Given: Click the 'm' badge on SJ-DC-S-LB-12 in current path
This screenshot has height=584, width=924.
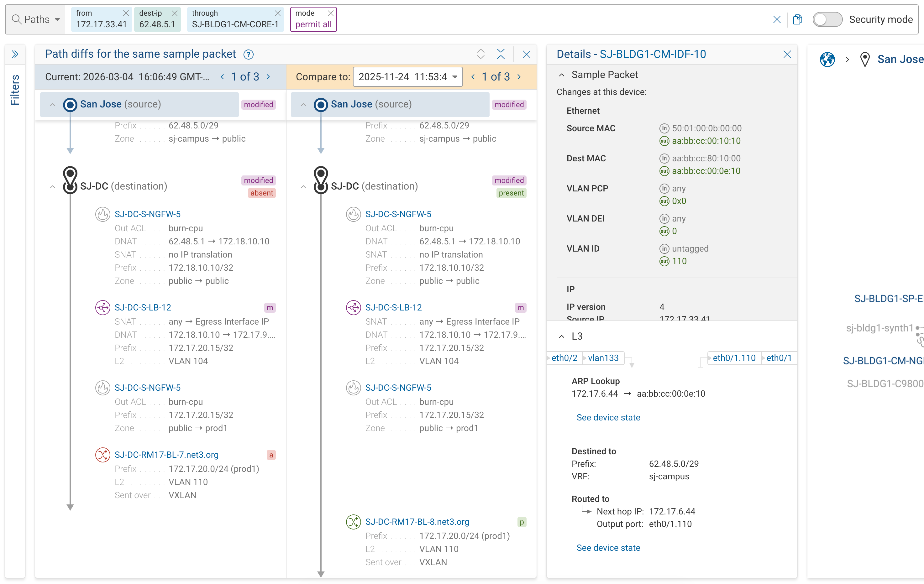Looking at the screenshot, I should click(x=270, y=308).
